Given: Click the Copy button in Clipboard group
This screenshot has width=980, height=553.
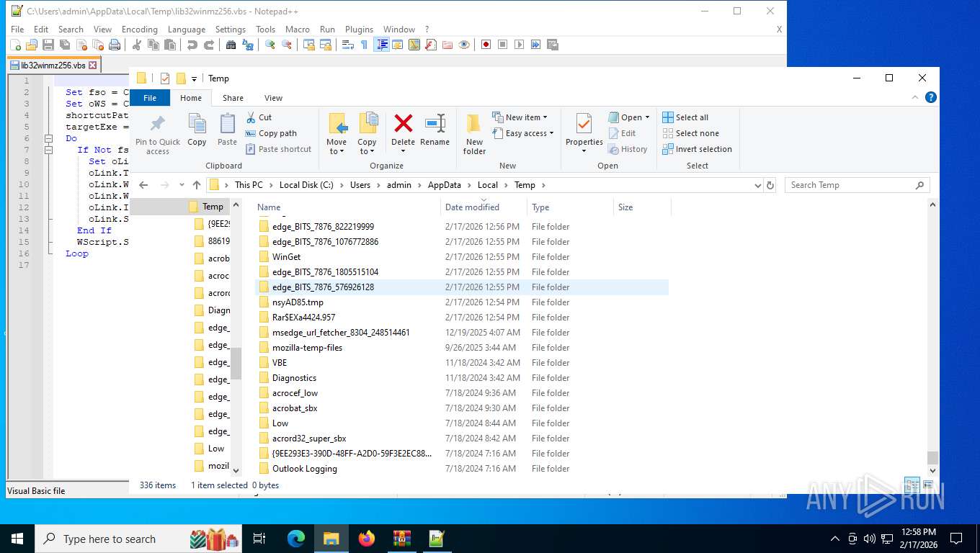Looking at the screenshot, I should (197, 130).
